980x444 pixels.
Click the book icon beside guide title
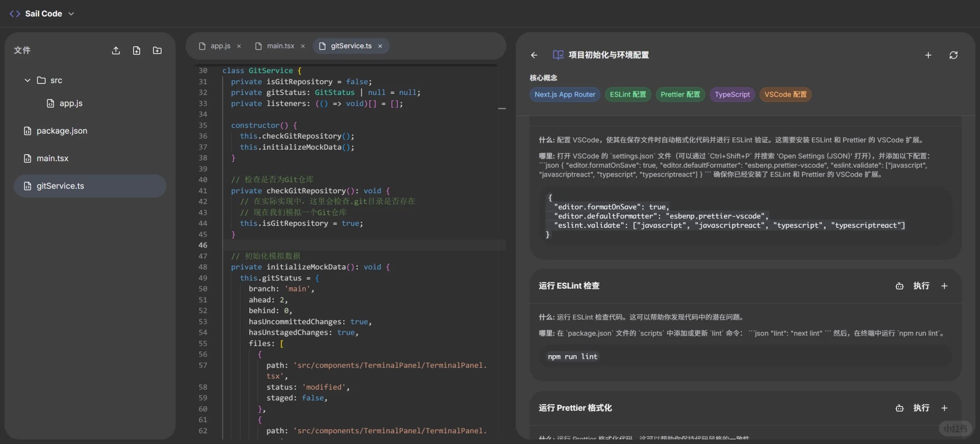click(x=558, y=55)
